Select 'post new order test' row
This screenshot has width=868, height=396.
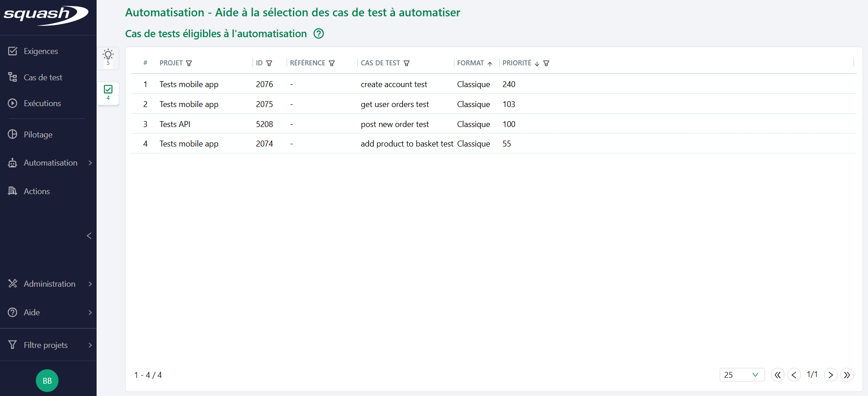(x=493, y=124)
